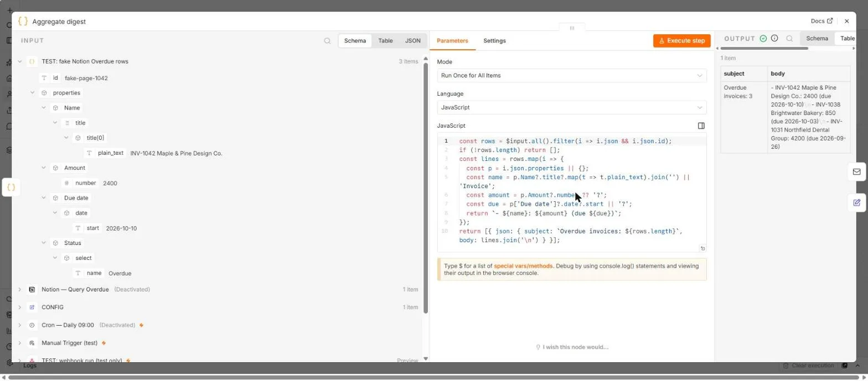The height and width of the screenshot is (381, 868).
Task: Click the edit node icon on right edge
Action: pyautogui.click(x=856, y=202)
